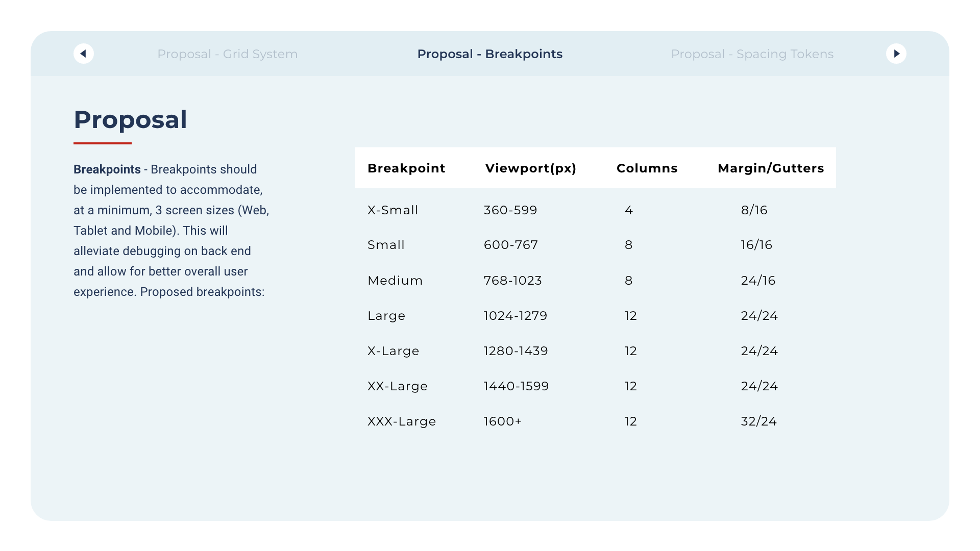
Task: Click the 1024-1279 viewport value
Action: [516, 316]
